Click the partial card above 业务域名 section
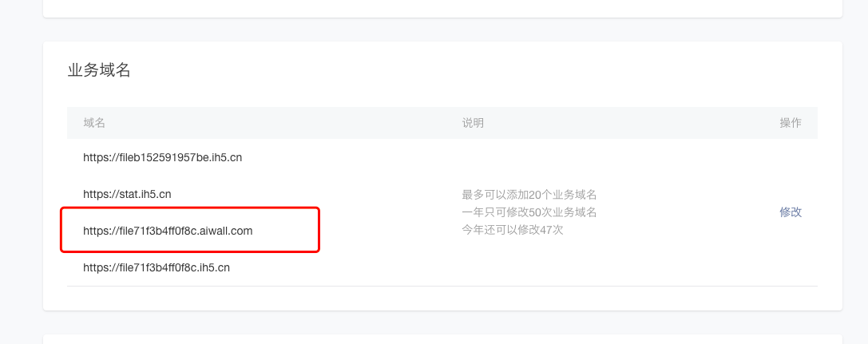 click(442, 8)
